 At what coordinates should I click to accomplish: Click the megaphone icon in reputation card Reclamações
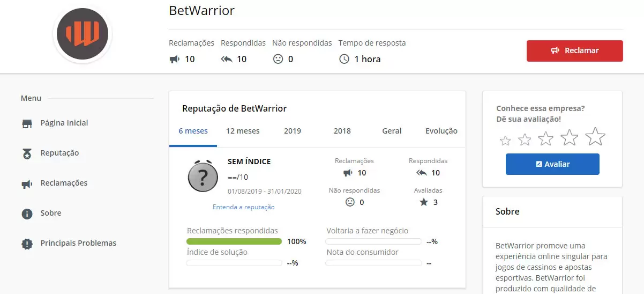tap(348, 173)
